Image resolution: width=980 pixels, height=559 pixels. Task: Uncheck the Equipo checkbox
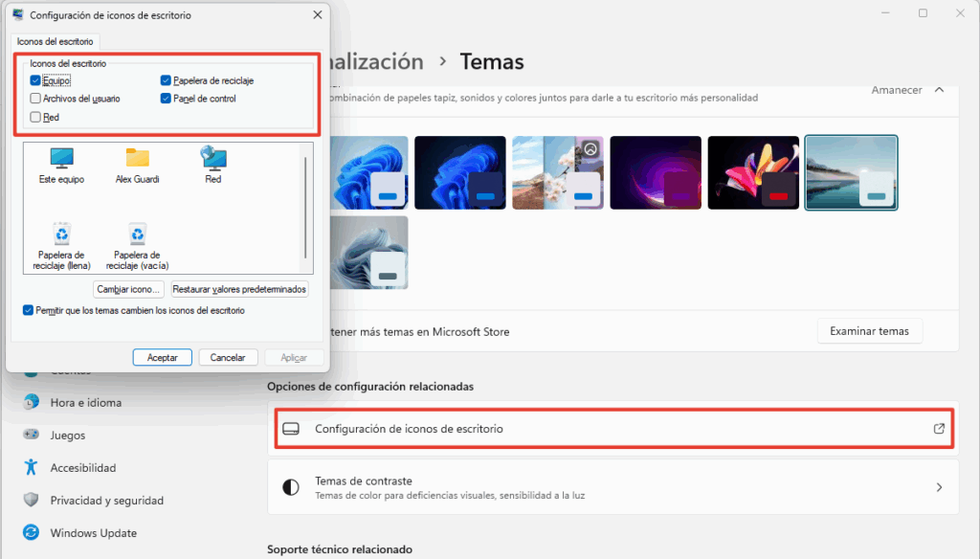35,81
